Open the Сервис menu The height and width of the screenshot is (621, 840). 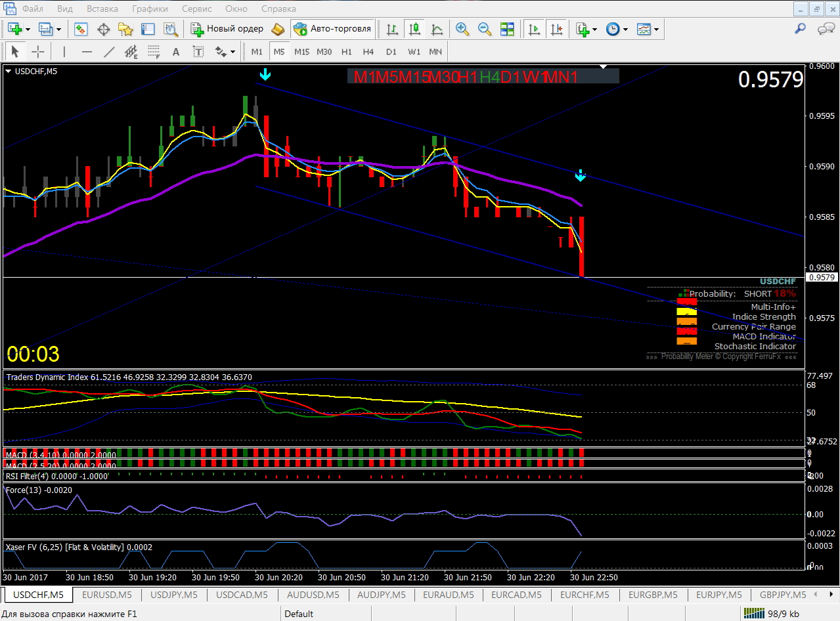coord(196,9)
